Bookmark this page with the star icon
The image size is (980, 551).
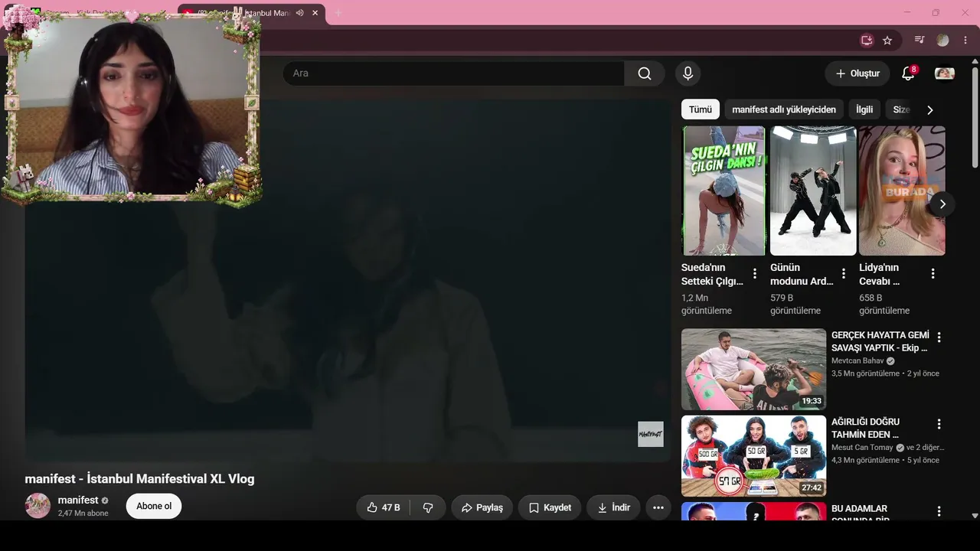click(x=887, y=40)
